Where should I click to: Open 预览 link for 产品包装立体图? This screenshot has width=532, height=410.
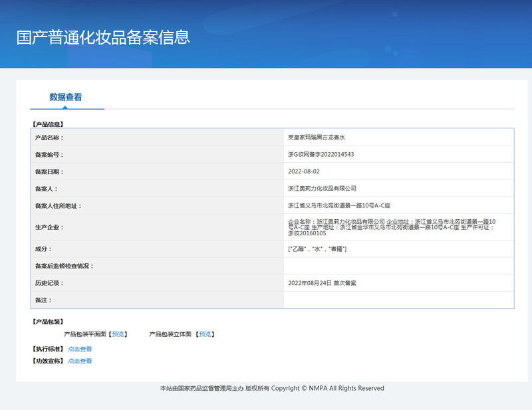click(x=205, y=334)
